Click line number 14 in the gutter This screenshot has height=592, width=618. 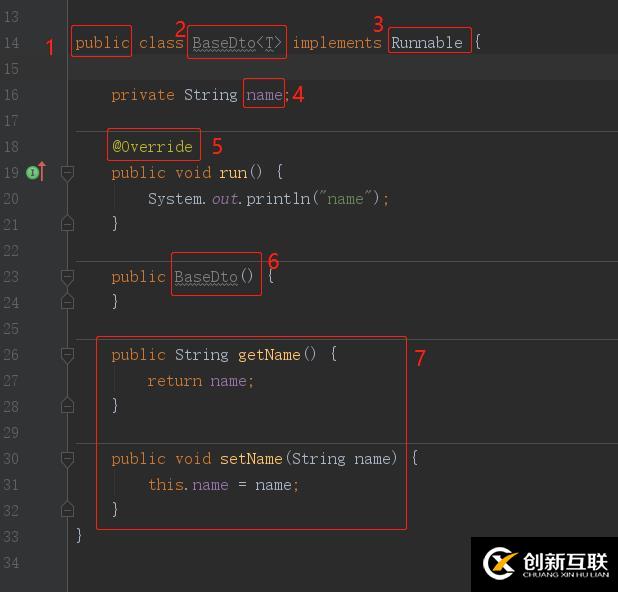pos(11,42)
